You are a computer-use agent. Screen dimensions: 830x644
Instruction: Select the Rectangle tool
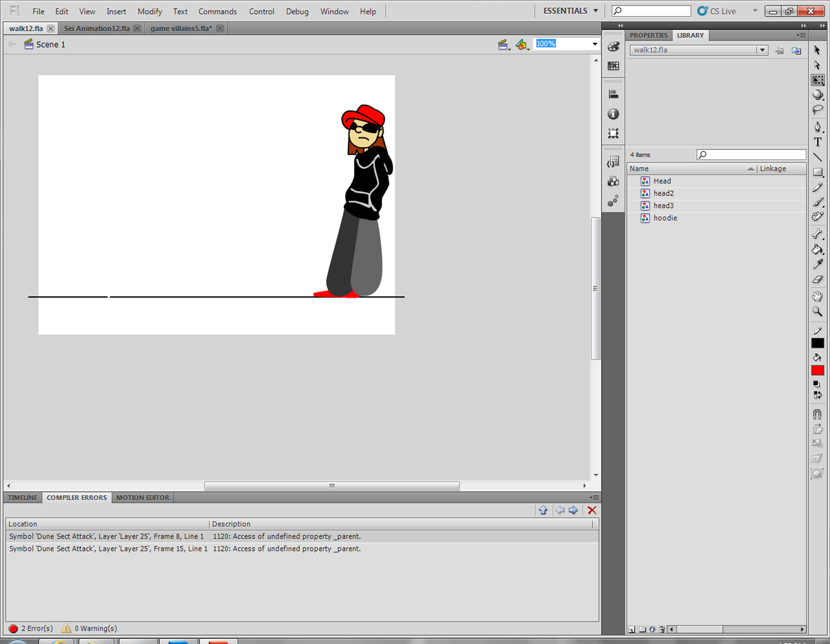coord(817,172)
